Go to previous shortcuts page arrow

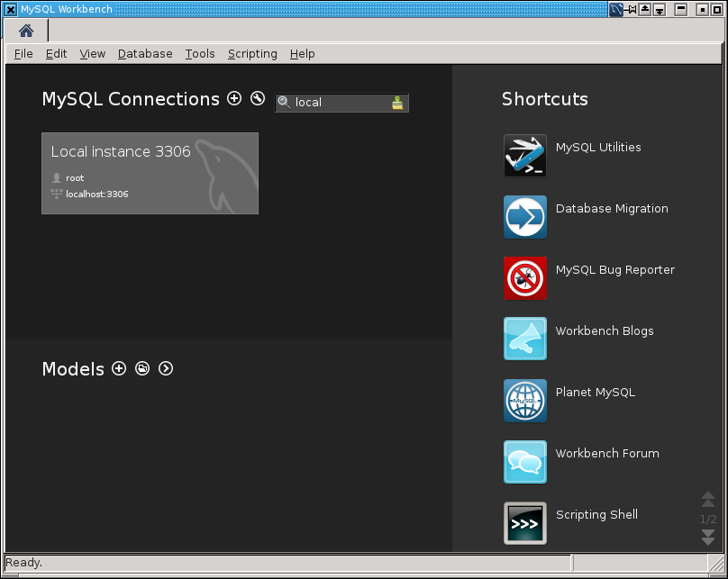[707, 499]
